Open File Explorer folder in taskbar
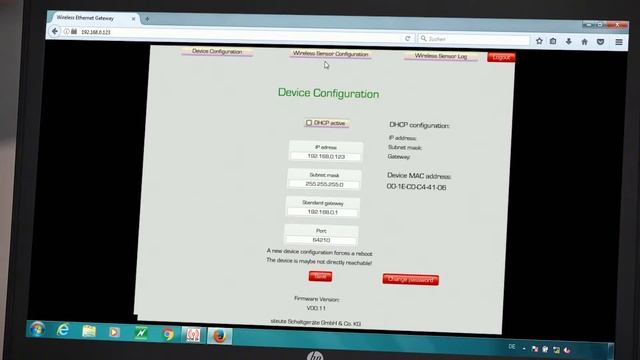This screenshot has height=360, width=640. pos(89,331)
